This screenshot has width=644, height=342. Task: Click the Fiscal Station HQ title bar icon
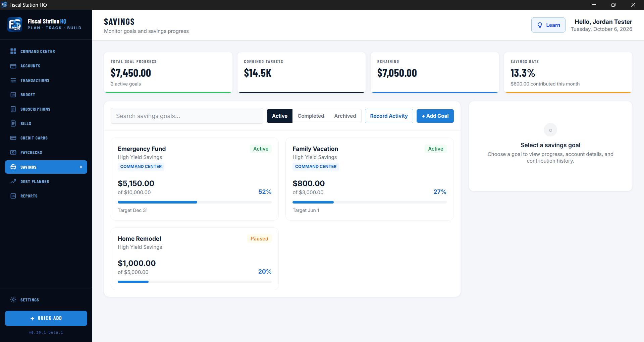pos(4,5)
